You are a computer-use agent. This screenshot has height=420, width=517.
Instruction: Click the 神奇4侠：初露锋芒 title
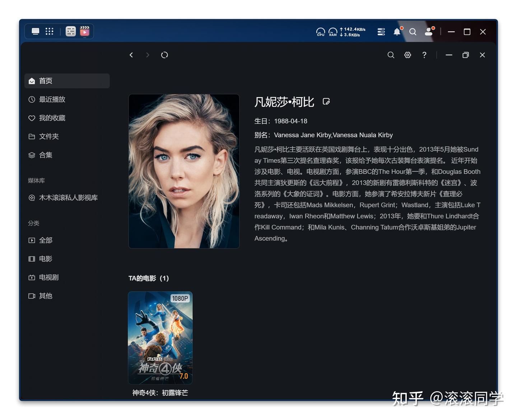point(160,393)
